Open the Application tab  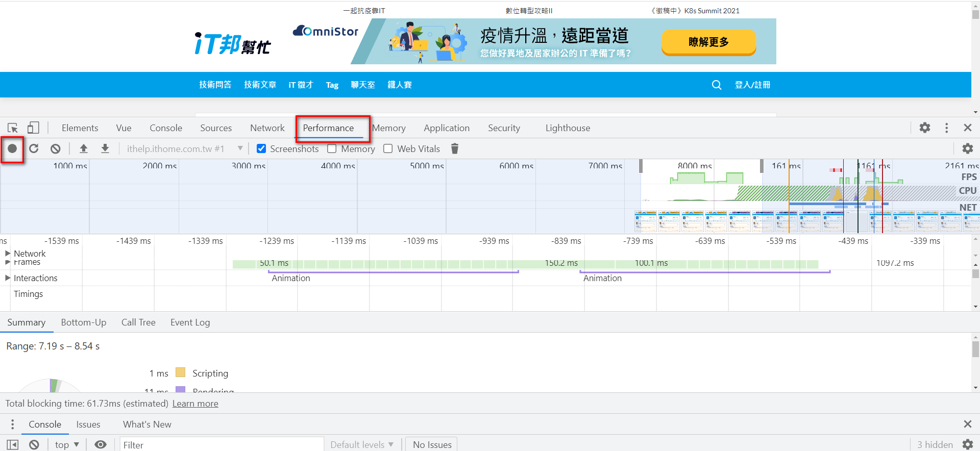click(447, 128)
